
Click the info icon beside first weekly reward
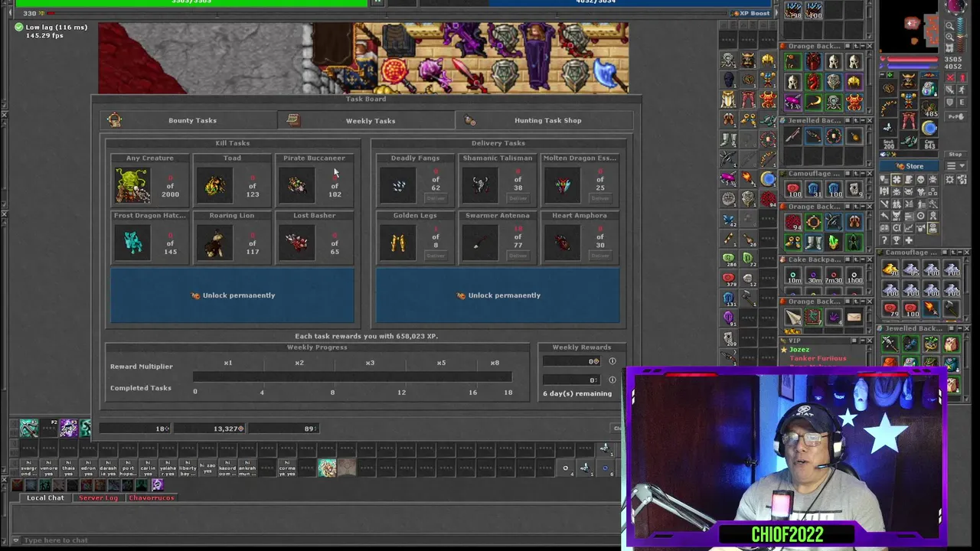pyautogui.click(x=612, y=361)
